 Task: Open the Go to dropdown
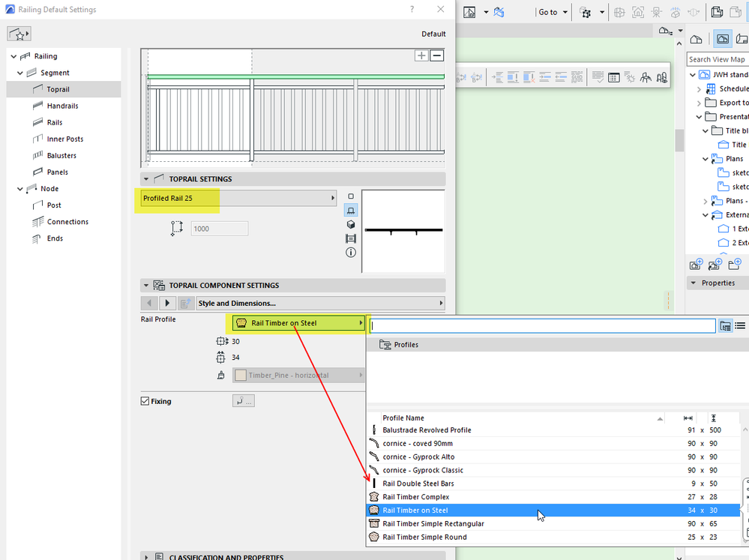coord(553,13)
